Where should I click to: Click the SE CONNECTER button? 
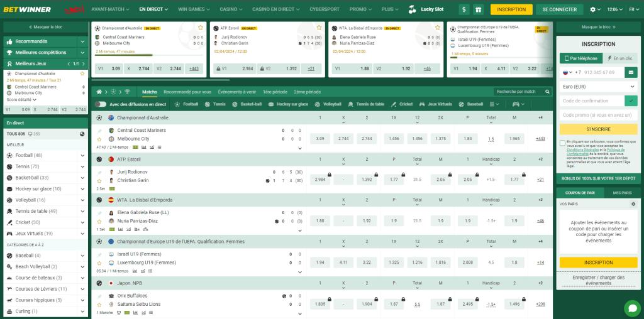559,9
